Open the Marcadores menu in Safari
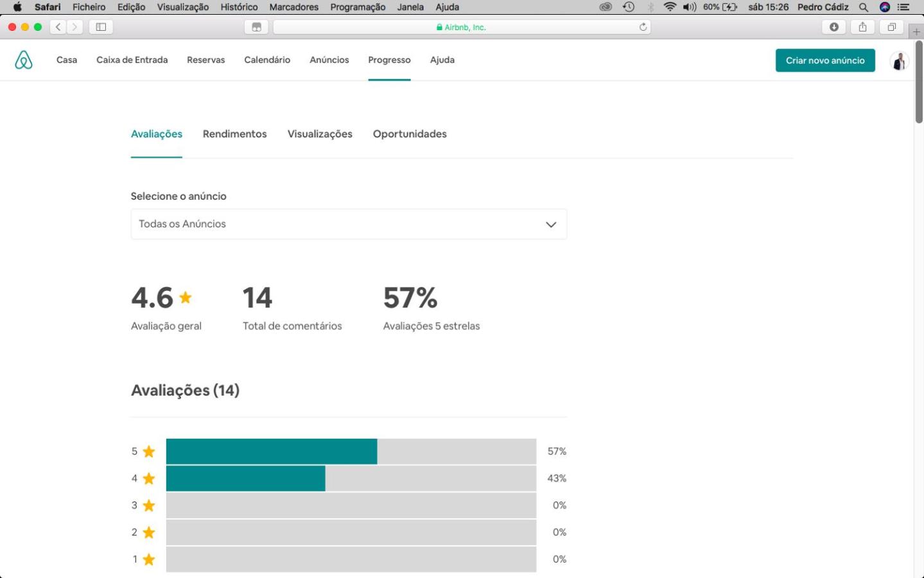 coord(294,7)
